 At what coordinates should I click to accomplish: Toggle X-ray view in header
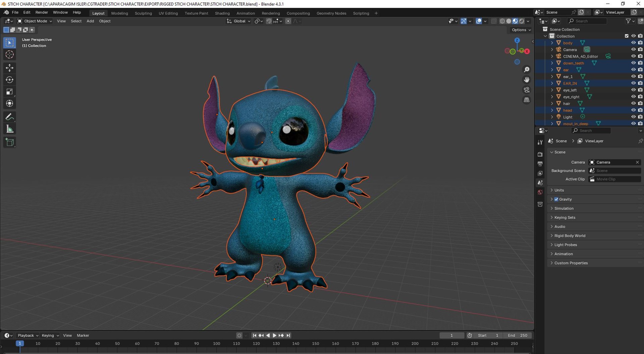(494, 21)
